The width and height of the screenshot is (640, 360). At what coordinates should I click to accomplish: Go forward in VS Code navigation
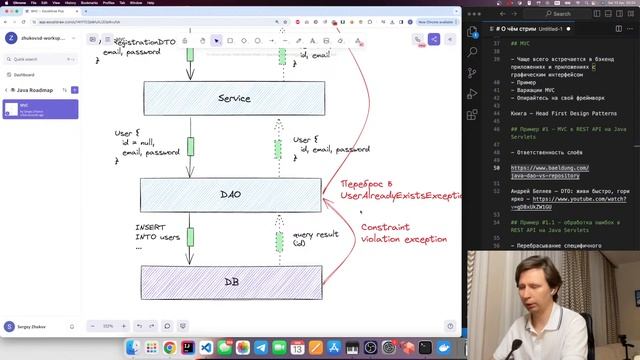514,14
